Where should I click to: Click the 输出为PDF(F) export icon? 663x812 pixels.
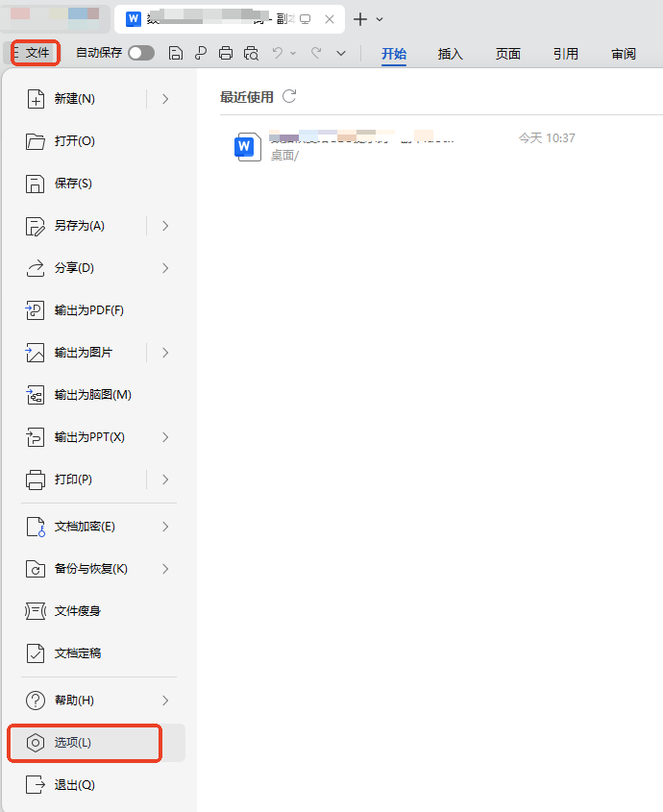tap(36, 310)
